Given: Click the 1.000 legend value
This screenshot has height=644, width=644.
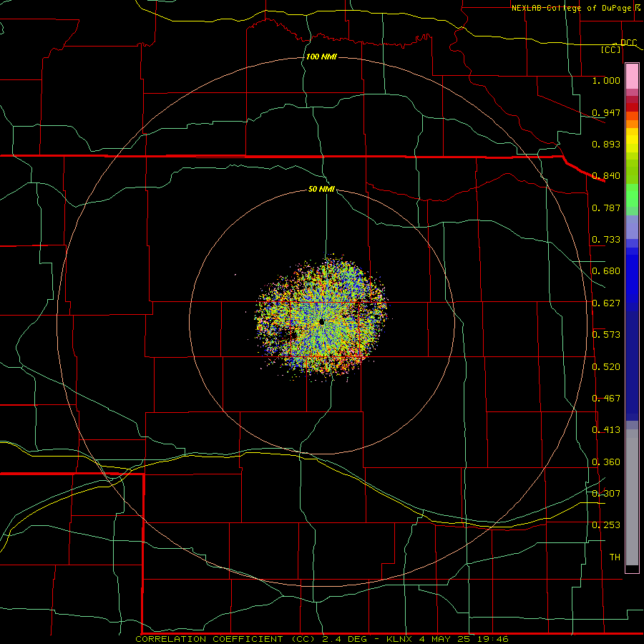Looking at the screenshot, I should point(606,81).
